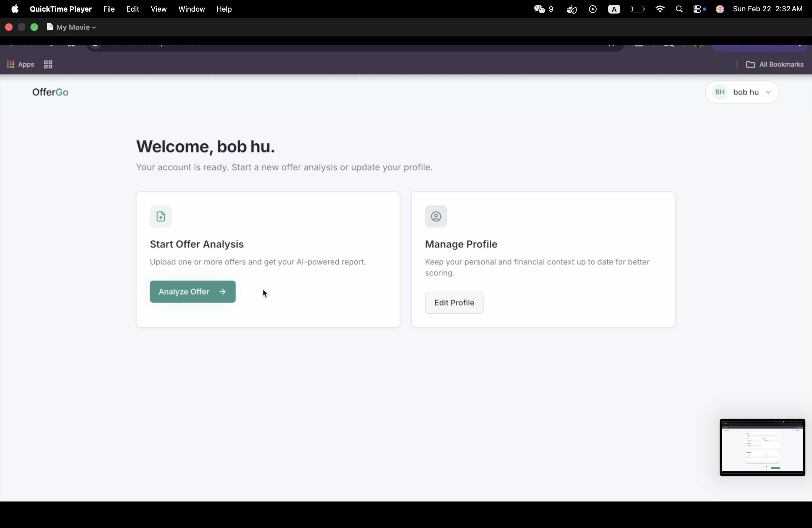This screenshot has width=812, height=528.
Task: Open the View menu
Action: (159, 9)
